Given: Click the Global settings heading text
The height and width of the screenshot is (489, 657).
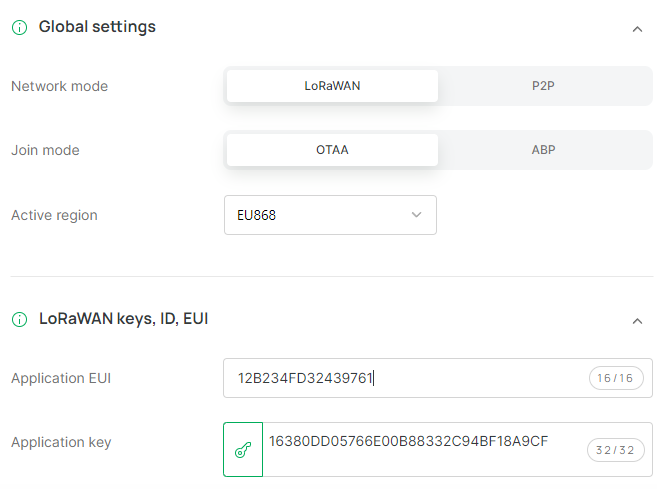Looking at the screenshot, I should tap(97, 27).
